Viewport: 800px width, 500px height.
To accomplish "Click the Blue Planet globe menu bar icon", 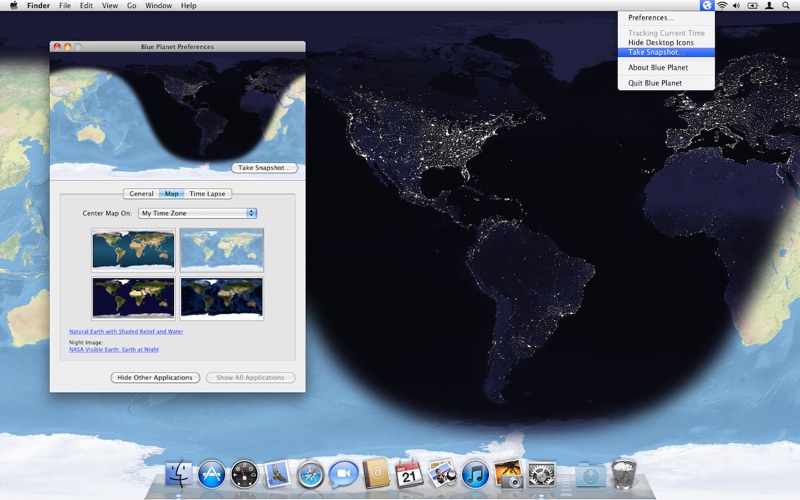I will [x=707, y=5].
